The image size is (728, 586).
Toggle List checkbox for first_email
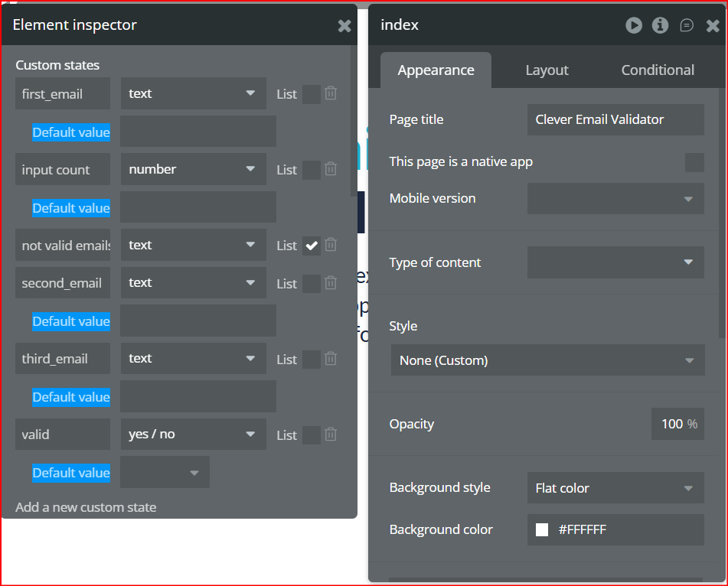click(312, 94)
